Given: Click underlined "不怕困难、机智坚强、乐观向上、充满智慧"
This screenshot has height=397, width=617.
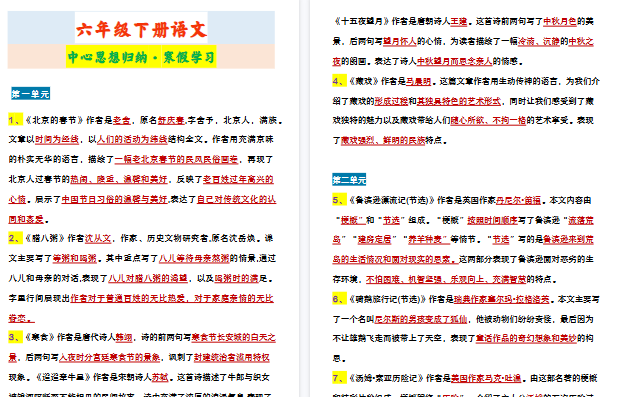Looking at the screenshot, I should click(x=446, y=279).
